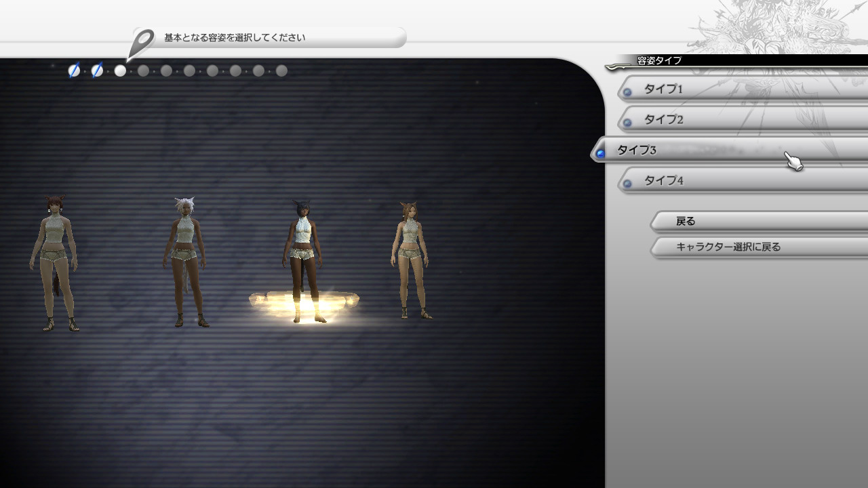Viewport: 868px width, 488px height.
Task: Click the ninth step dot in progress bar
Action: point(258,70)
